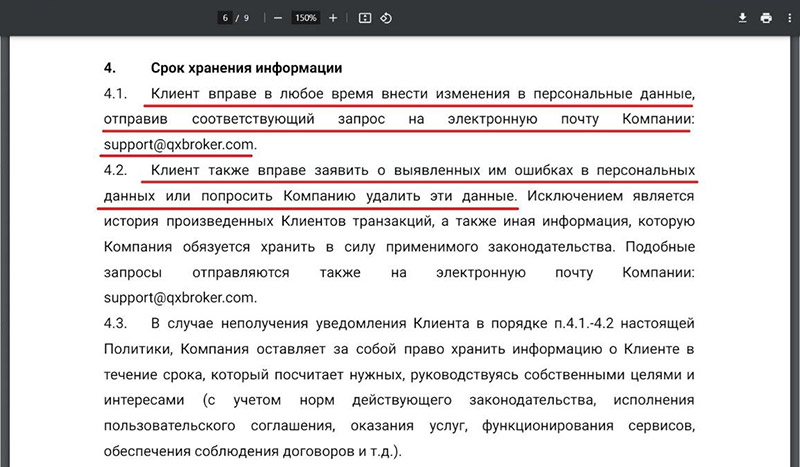Click the clause number "4.2."
The image size is (800, 467).
click(x=115, y=170)
